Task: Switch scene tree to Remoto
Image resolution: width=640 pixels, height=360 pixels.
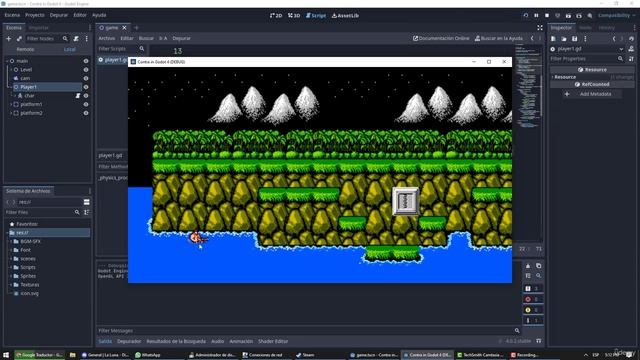Action: coord(25,49)
